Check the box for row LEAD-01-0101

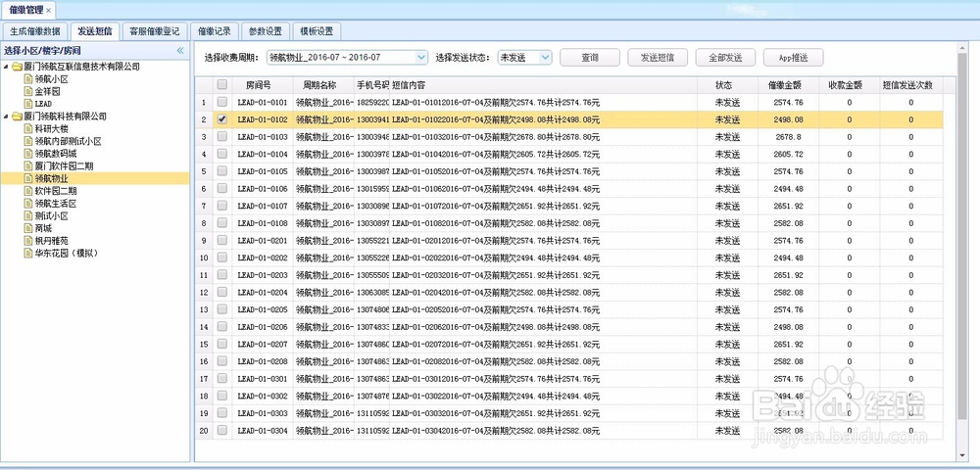coord(221,103)
